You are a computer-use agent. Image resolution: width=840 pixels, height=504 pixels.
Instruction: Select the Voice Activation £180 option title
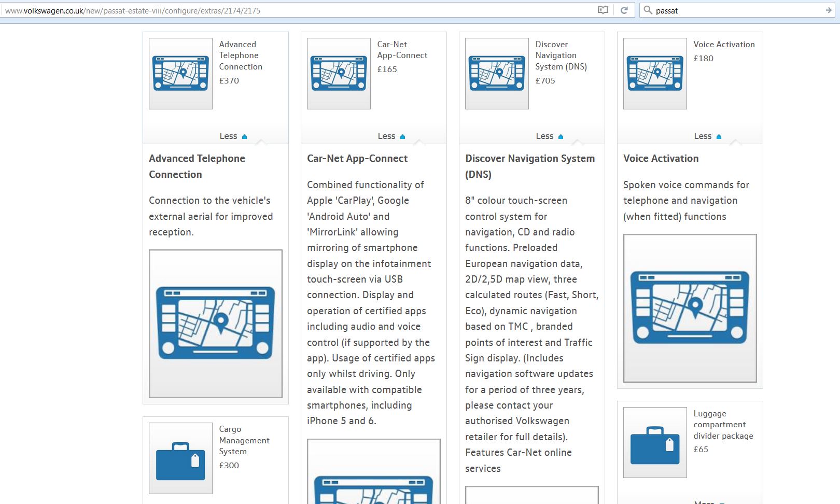coord(724,45)
